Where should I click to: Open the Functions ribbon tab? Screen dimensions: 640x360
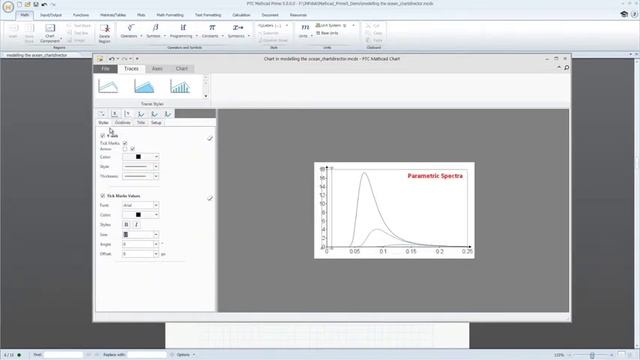[81, 15]
